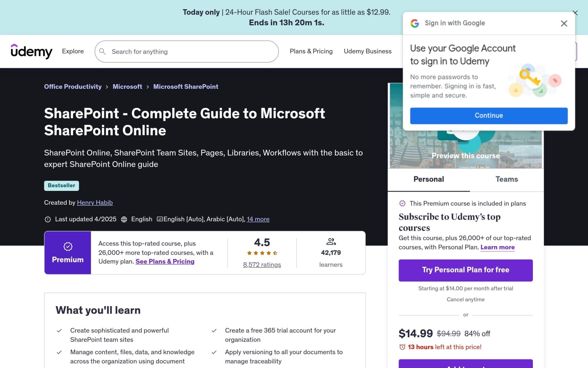
Task: Click Create sophisticated and powerful SharePoint team sites
Action: [x=119, y=335]
